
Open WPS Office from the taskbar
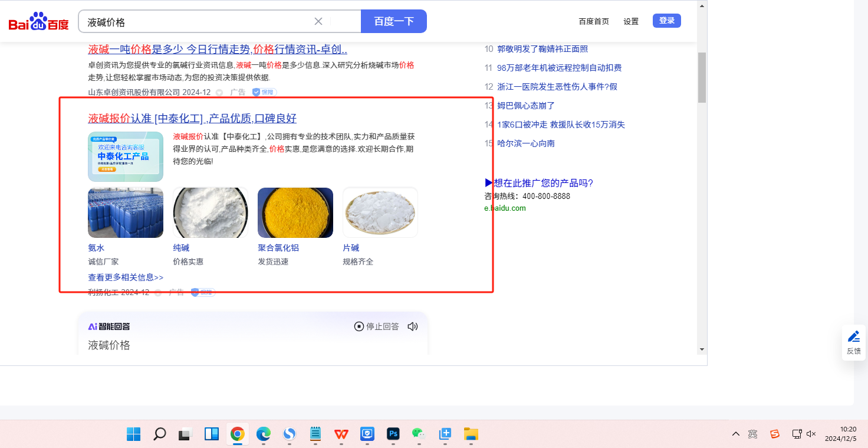coord(341,434)
